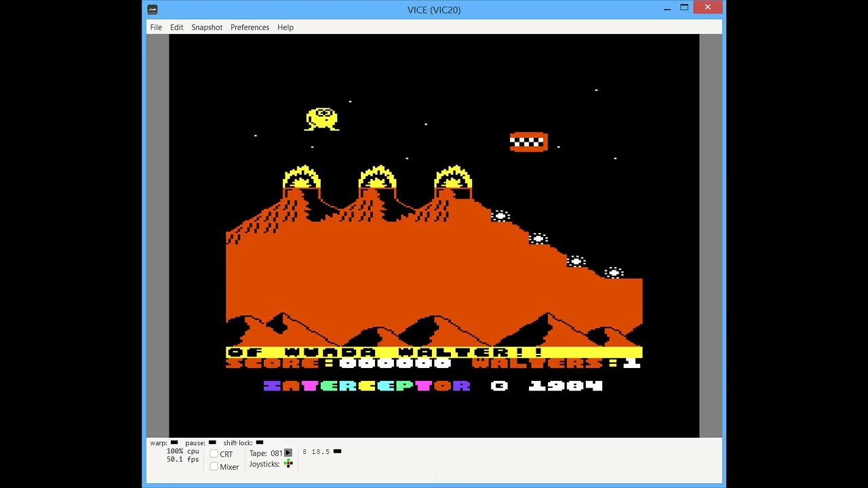This screenshot has width=868, height=488.
Task: Click the drive track 18.5 readout
Action: 320,451
